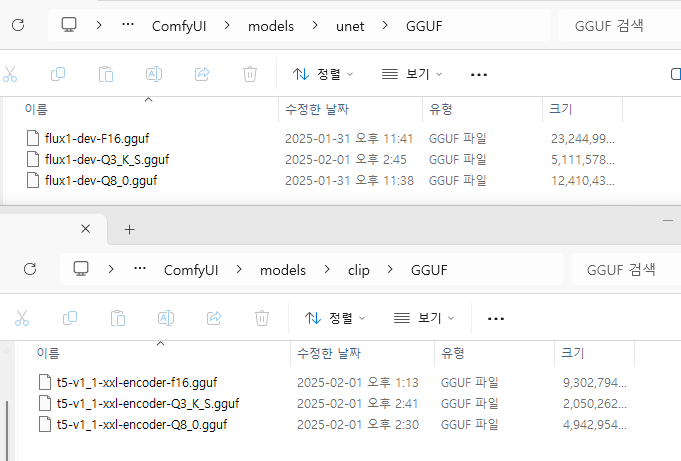Screen dimensions: 681x461
Task: Click the file icon of flux1-dev-Q3_K_S.gguf
Action: 33,159
